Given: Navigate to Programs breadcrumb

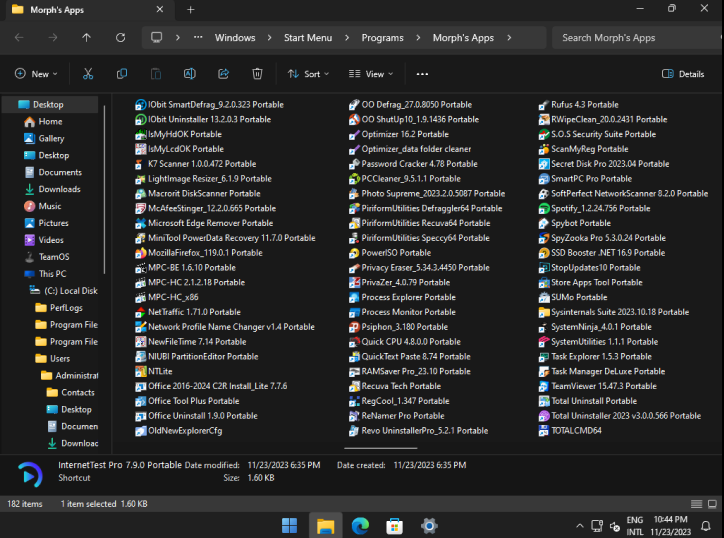Looking at the screenshot, I should [x=382, y=38].
